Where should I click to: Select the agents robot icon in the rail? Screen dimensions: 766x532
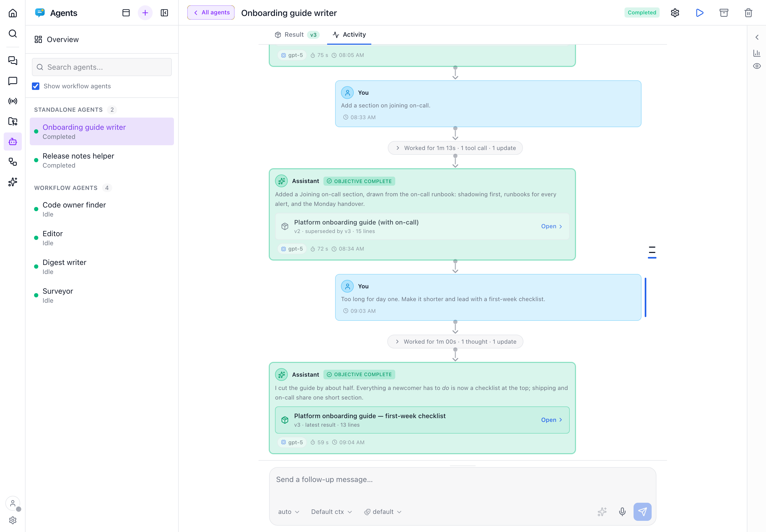(13, 142)
